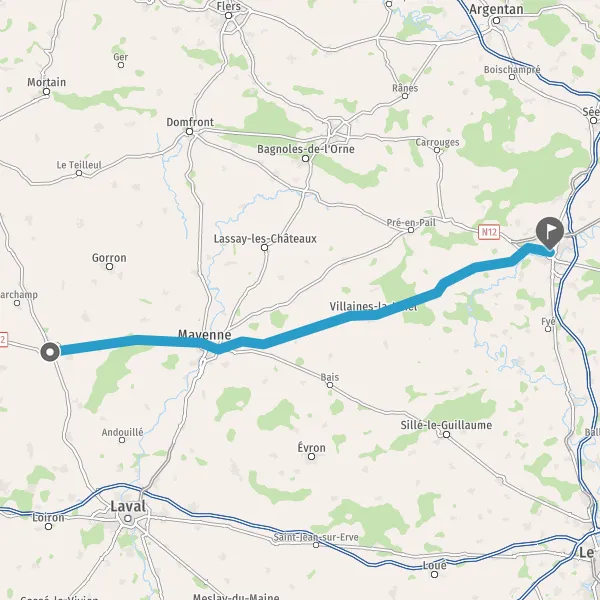The image size is (600, 600).
Task: Click the Flers town marker dot
Action: click(228, 16)
